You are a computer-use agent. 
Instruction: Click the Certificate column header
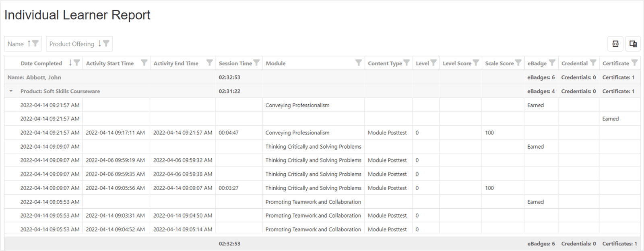615,63
